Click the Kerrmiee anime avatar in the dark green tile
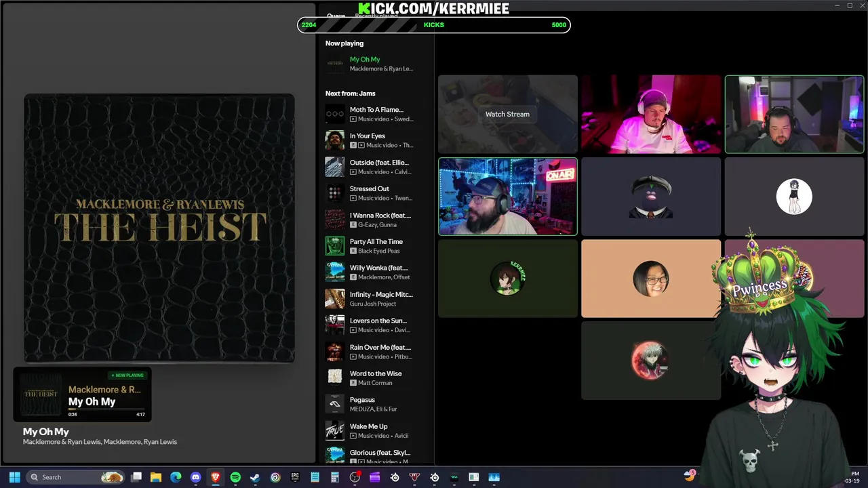868x488 pixels. click(508, 279)
